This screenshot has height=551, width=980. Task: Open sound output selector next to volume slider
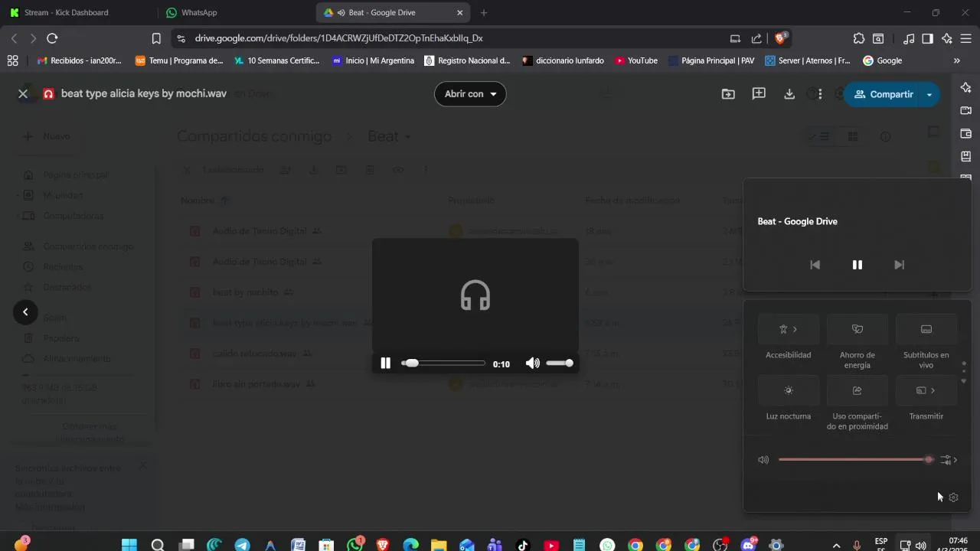coord(949,460)
